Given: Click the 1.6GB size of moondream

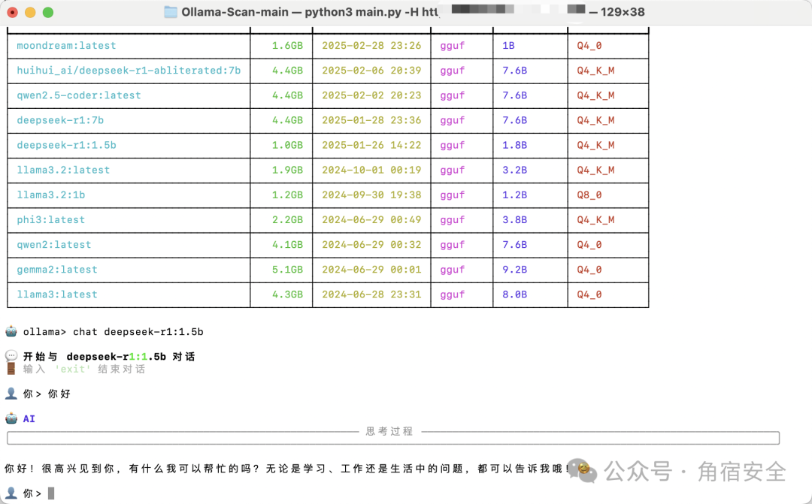Looking at the screenshot, I should pyautogui.click(x=287, y=46).
